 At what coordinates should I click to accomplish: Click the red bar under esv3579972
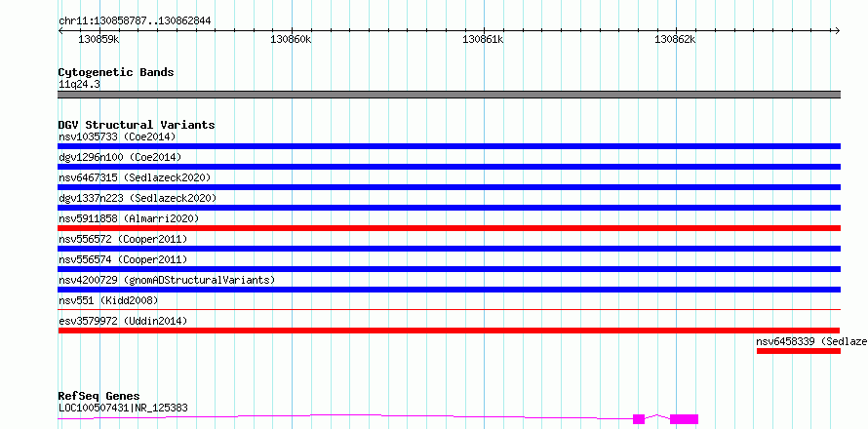449,331
